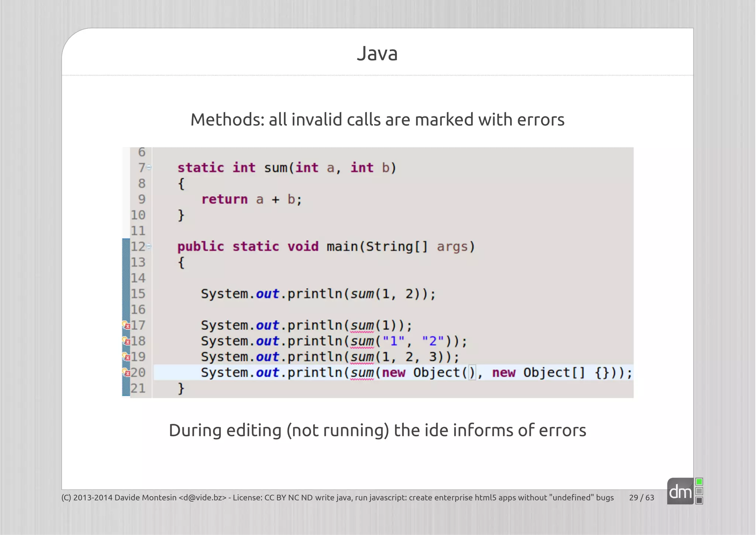The height and width of the screenshot is (535, 756).
Task: Click the page number "29 / 63"
Action: [642, 498]
